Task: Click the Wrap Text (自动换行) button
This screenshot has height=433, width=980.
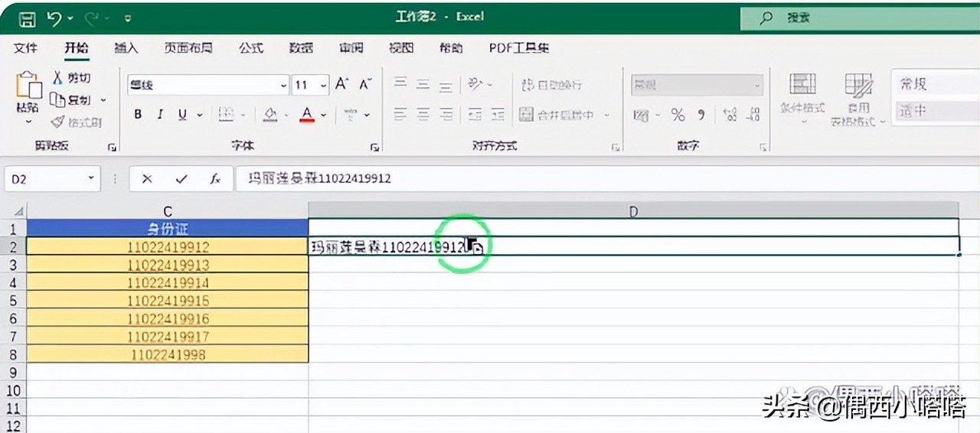Action: tap(551, 85)
